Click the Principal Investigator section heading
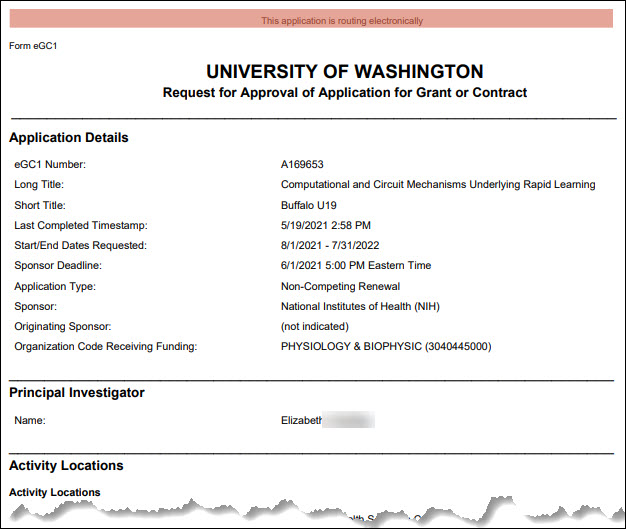Image resolution: width=626 pixels, height=529 pixels. click(x=77, y=393)
